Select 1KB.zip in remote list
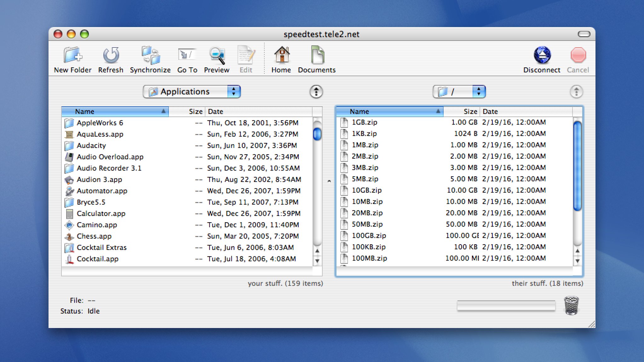This screenshot has height=362, width=644. click(x=454, y=133)
